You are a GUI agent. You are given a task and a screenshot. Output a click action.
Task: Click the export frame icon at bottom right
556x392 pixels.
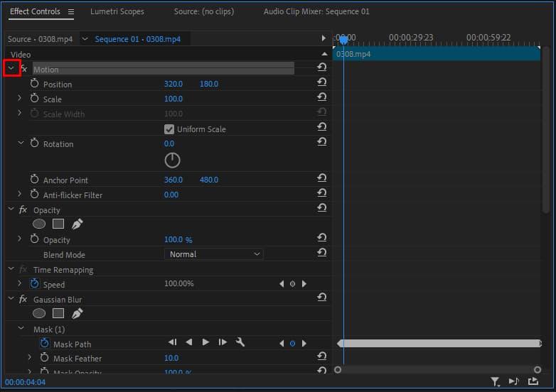[x=533, y=382]
